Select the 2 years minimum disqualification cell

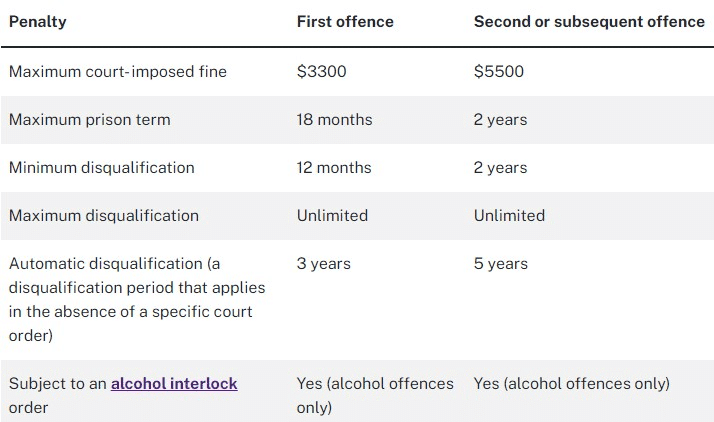pyautogui.click(x=500, y=168)
